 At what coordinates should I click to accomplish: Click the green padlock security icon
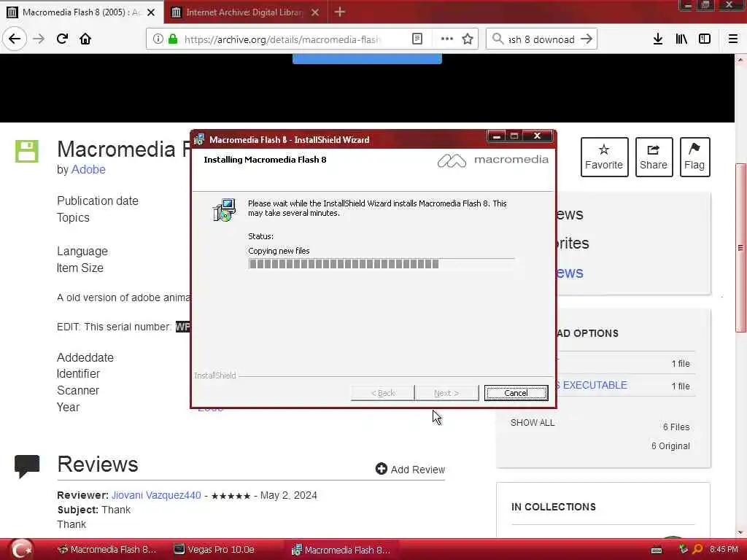[x=173, y=39]
